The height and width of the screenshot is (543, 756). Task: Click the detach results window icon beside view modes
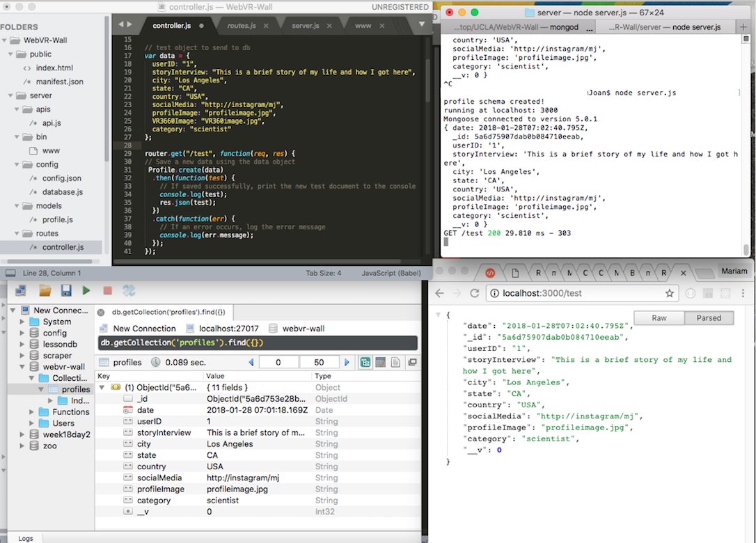[x=412, y=362]
